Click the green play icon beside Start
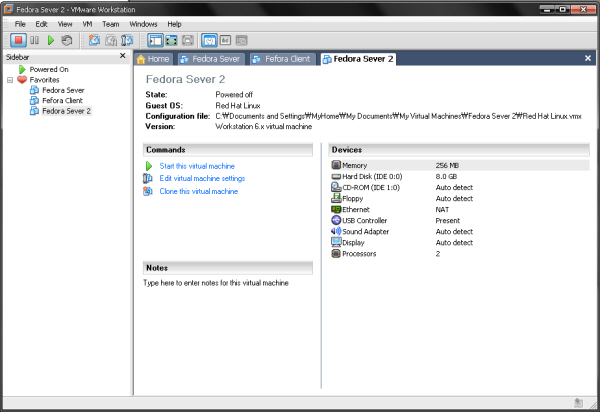 coord(149,166)
